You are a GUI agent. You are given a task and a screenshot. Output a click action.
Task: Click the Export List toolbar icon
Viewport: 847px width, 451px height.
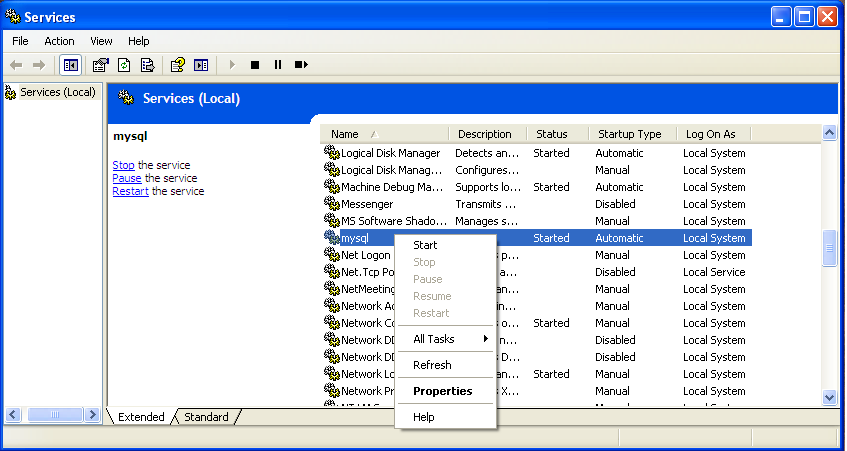click(148, 65)
